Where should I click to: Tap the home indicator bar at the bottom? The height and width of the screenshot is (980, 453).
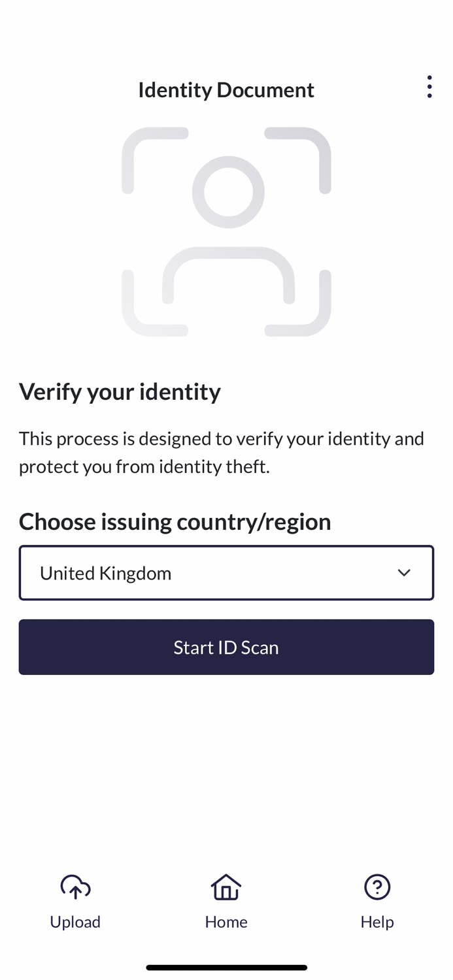coord(226,967)
